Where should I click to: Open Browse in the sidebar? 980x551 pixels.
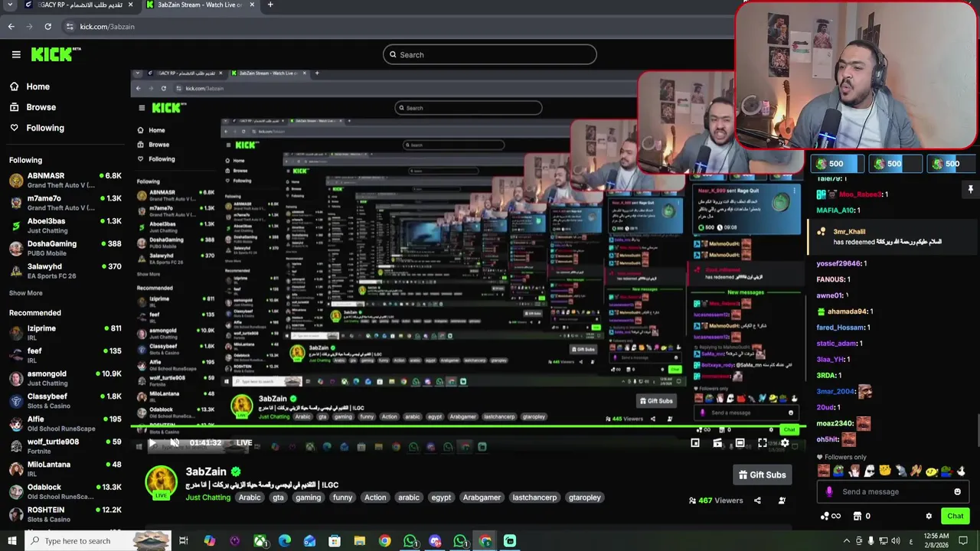32,107
